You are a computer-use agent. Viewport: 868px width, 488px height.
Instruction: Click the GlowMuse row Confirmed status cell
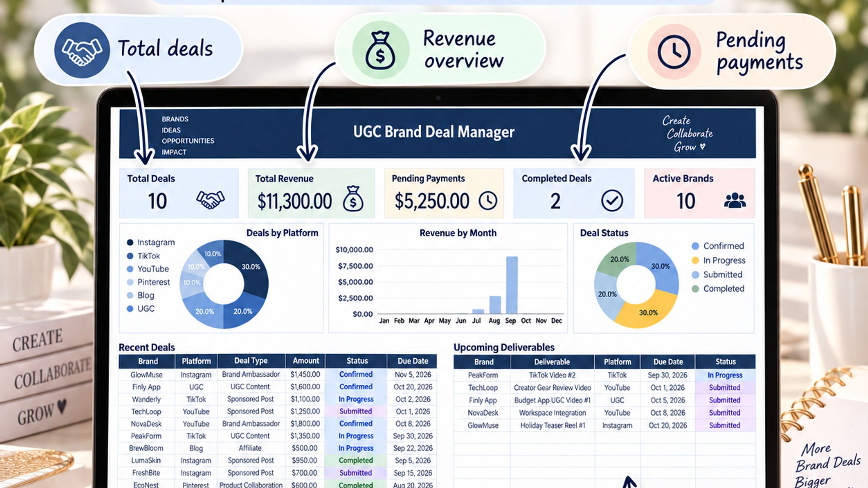tap(356, 374)
